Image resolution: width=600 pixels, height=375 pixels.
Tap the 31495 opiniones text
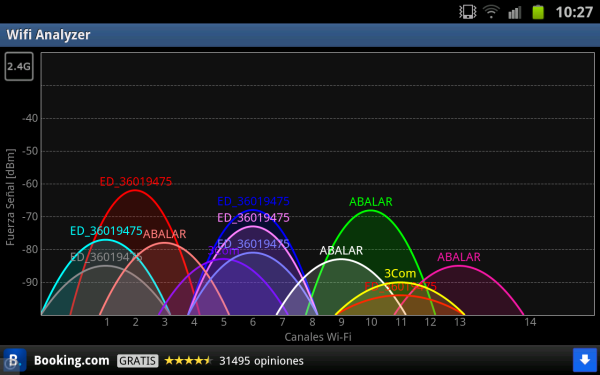pos(261,361)
